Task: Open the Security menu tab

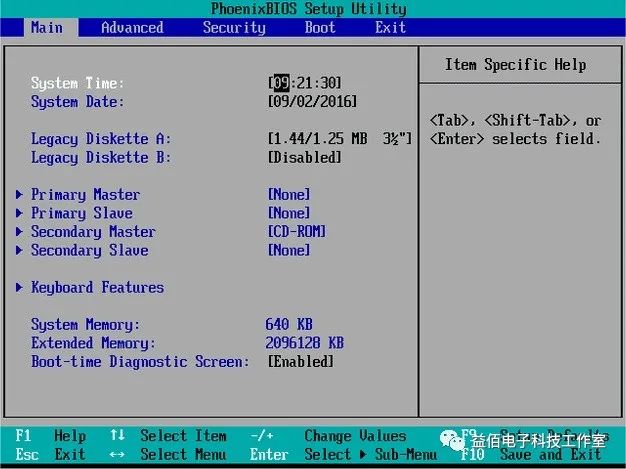Action: point(234,28)
